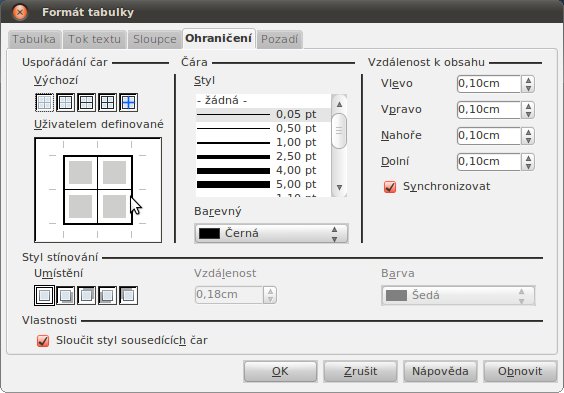
Task: Click the Zrušit cancel button
Action: click(360, 371)
